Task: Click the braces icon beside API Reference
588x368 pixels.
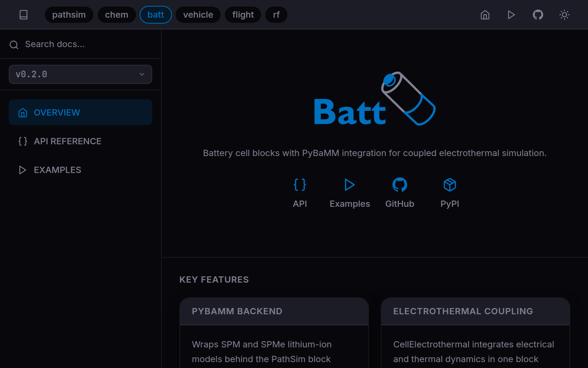Action: pyautogui.click(x=23, y=141)
